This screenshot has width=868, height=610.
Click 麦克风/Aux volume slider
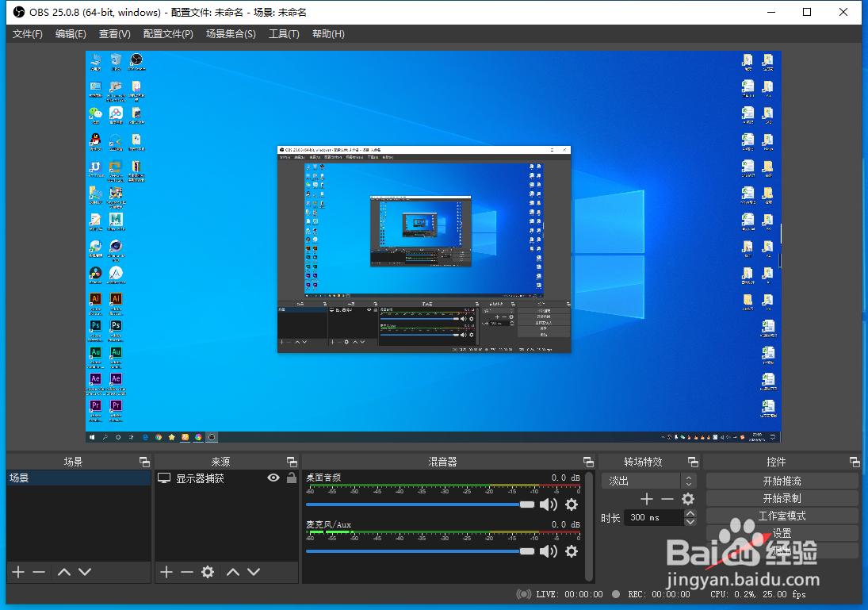coord(420,551)
